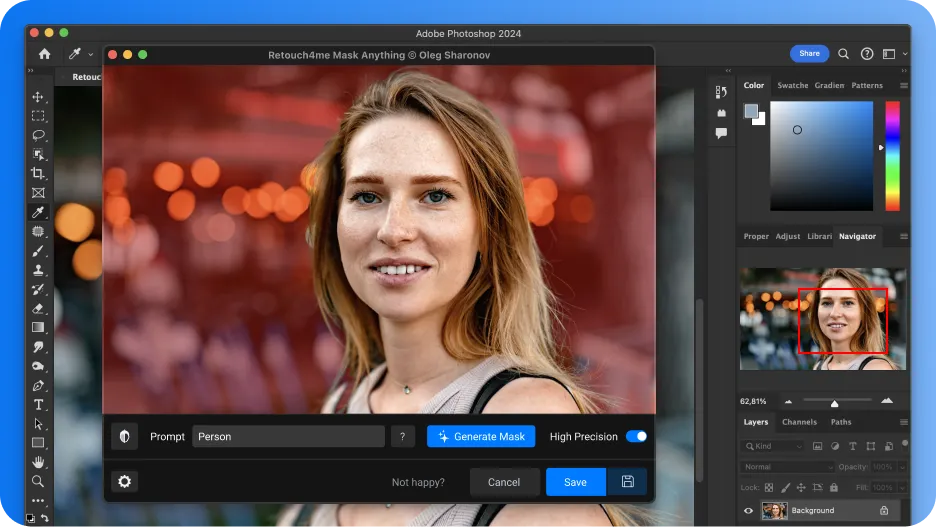
Task: Open the Help question mark icon
Action: (867, 54)
